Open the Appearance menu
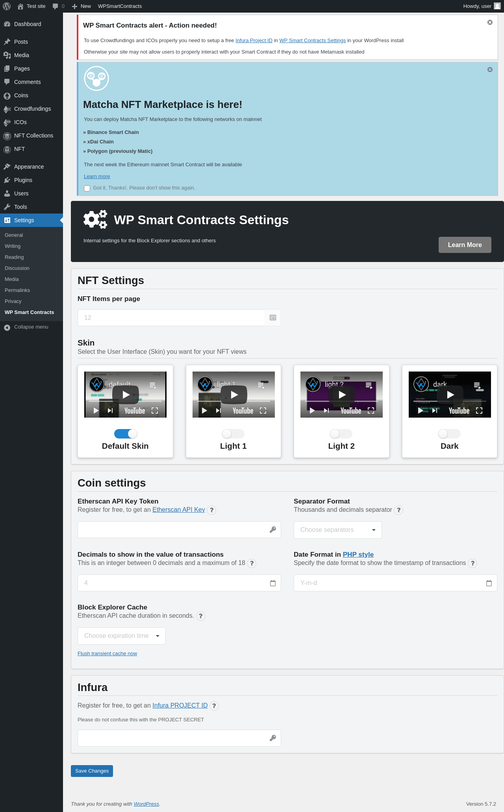Image resolution: width=504 pixels, height=812 pixels. [31, 167]
